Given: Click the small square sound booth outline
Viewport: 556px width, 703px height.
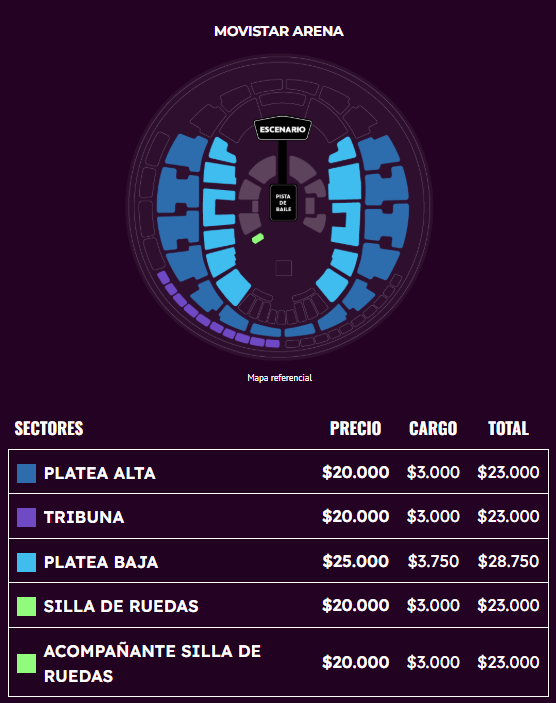Looking at the screenshot, I should click(x=283, y=268).
